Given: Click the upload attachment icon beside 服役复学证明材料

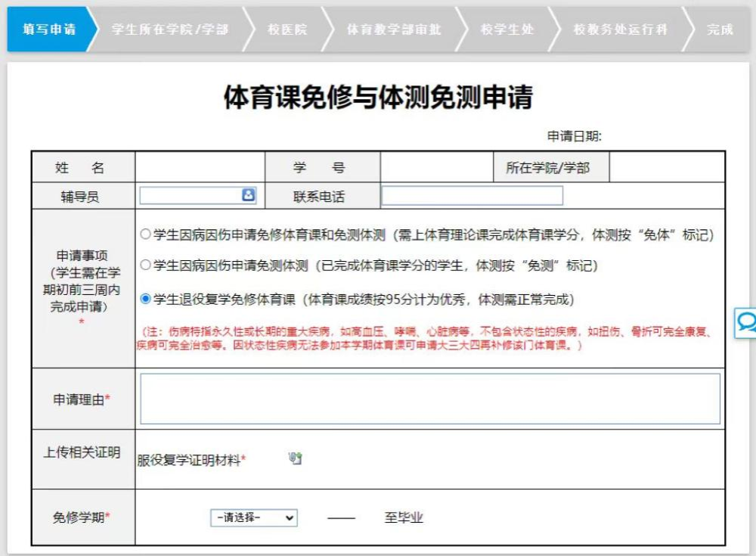Looking at the screenshot, I should click(296, 458).
